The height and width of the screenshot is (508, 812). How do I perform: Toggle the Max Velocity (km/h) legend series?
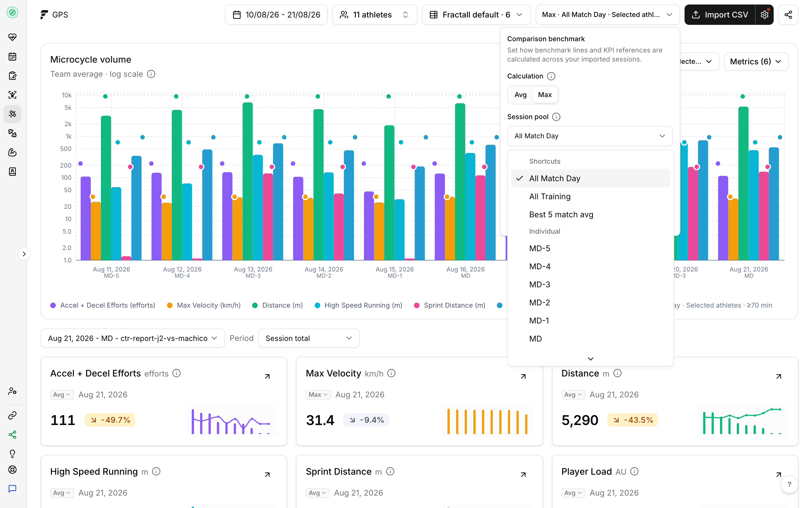204,305
